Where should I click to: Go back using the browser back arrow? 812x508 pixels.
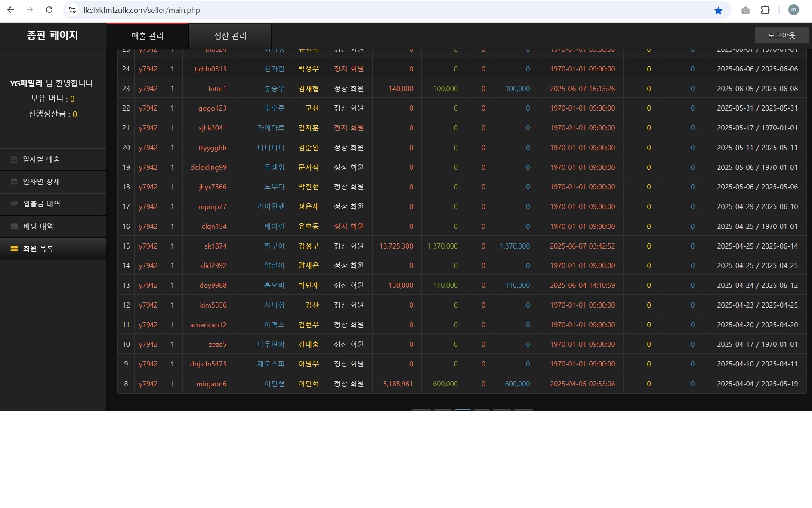click(x=11, y=10)
